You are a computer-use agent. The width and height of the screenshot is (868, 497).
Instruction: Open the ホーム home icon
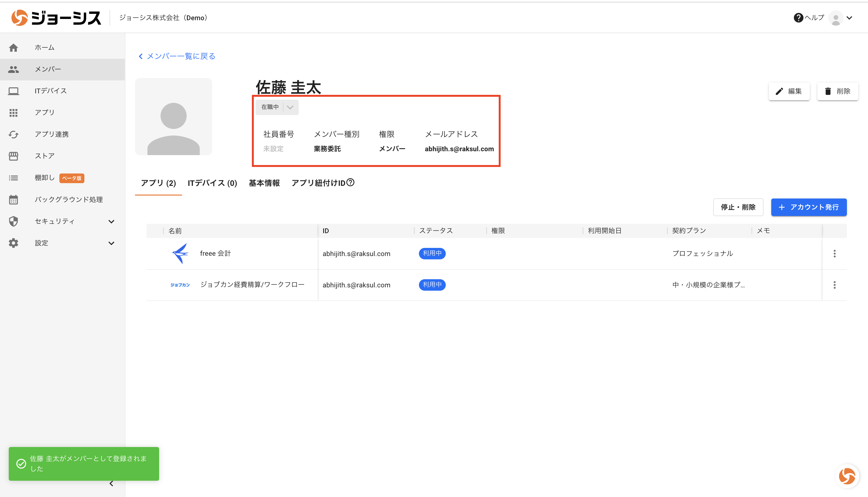[x=13, y=48]
